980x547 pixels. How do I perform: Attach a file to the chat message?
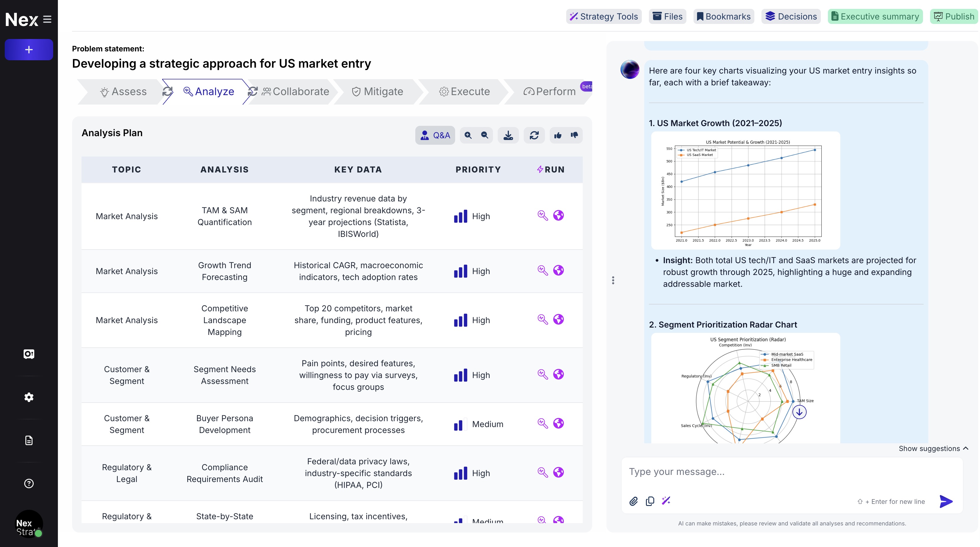pos(634,501)
